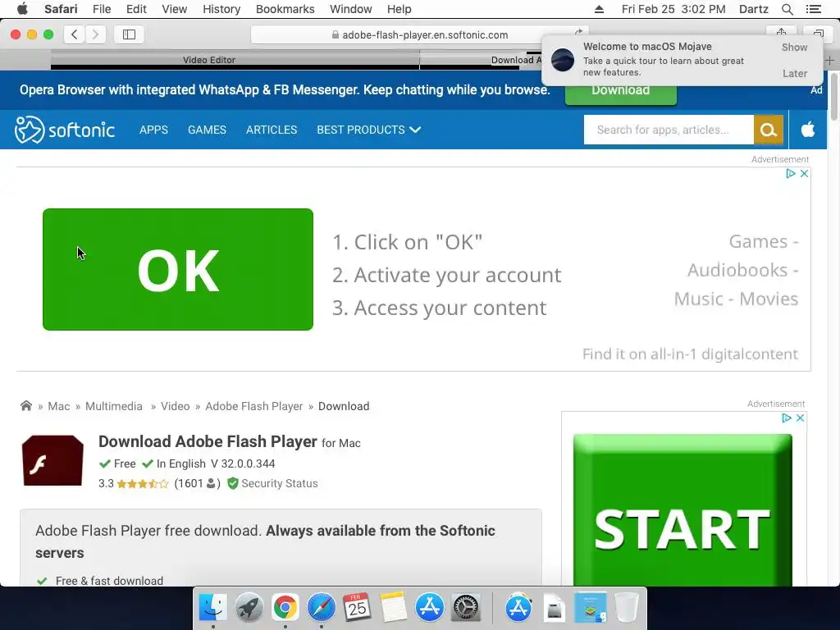
Task: Click the green START ad button
Action: (682, 510)
